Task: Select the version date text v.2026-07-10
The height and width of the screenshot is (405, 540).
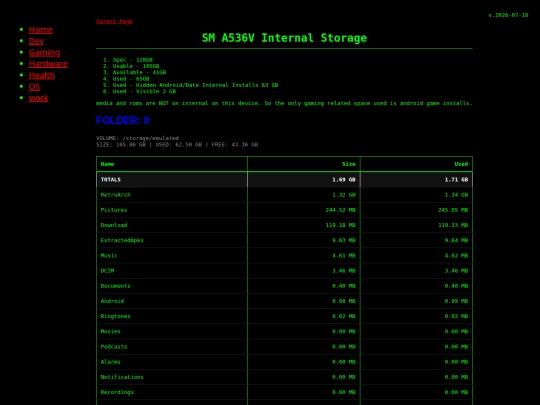Action: pyautogui.click(x=508, y=15)
